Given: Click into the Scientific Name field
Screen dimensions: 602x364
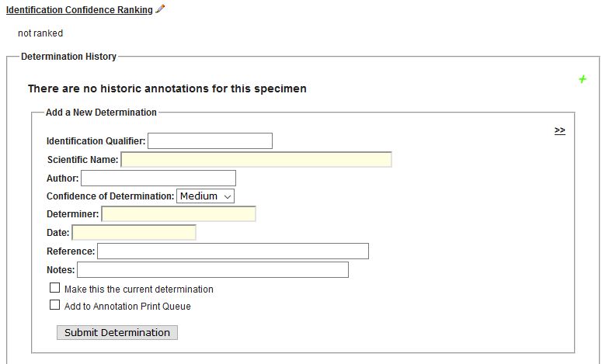Looking at the screenshot, I should click(x=256, y=160).
